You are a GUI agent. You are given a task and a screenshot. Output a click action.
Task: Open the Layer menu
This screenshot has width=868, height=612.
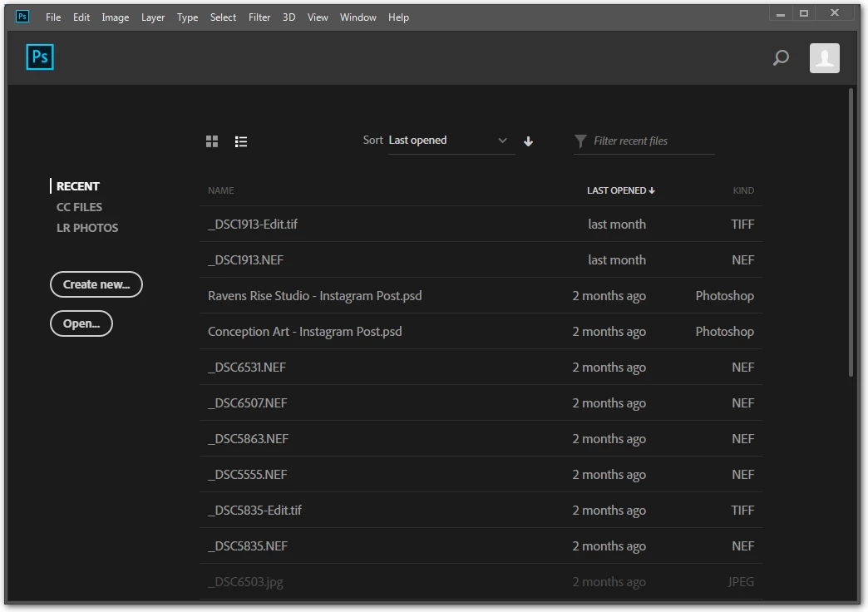click(x=153, y=17)
